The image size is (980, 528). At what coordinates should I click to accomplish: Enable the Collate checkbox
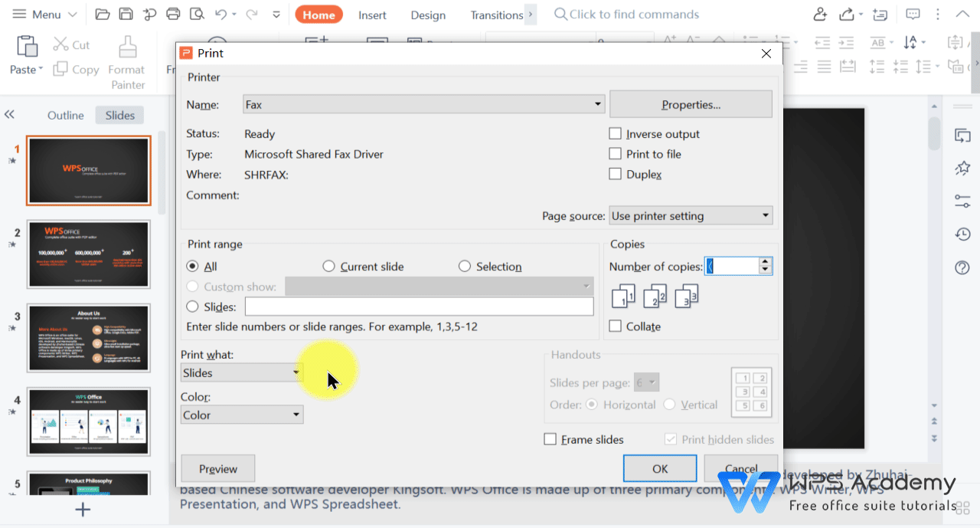pos(615,326)
